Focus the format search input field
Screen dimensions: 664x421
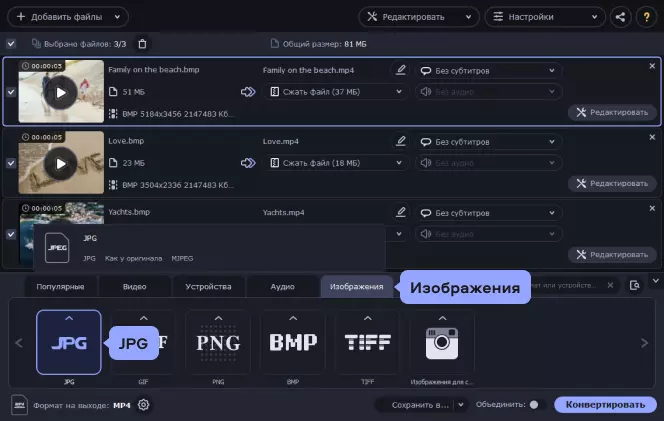click(567, 285)
